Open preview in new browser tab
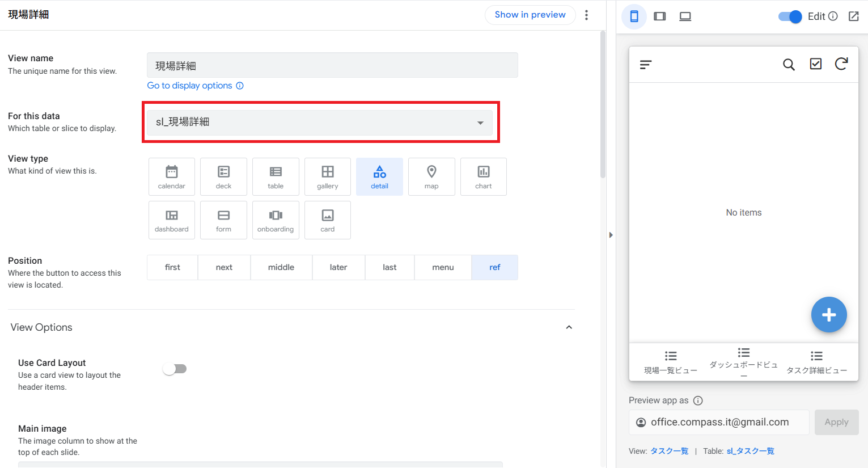868x468 pixels. click(x=853, y=16)
